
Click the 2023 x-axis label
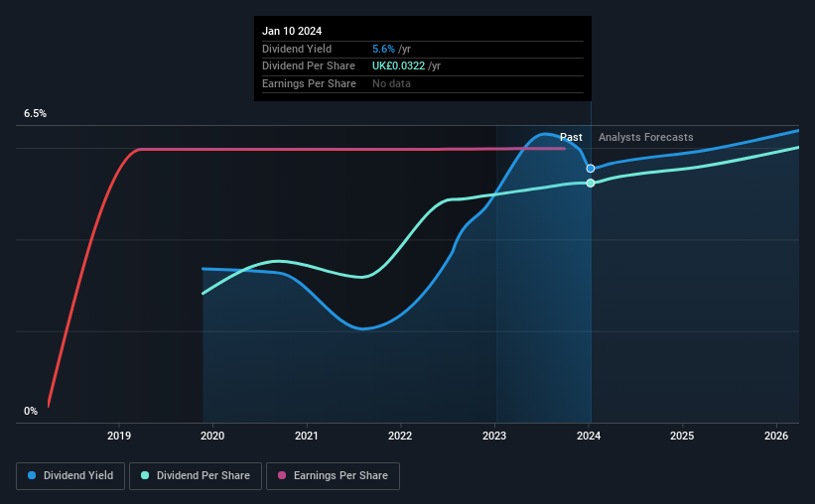(x=494, y=436)
